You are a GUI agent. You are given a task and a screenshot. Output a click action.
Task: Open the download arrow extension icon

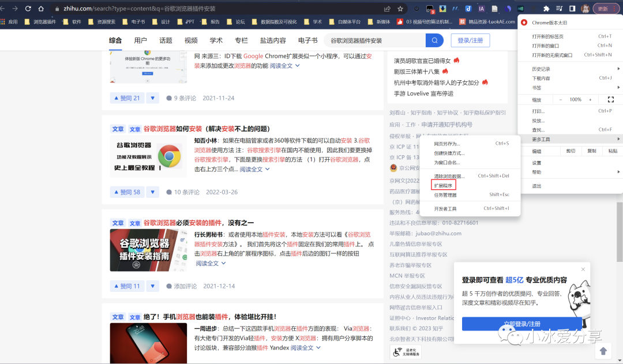click(x=442, y=8)
